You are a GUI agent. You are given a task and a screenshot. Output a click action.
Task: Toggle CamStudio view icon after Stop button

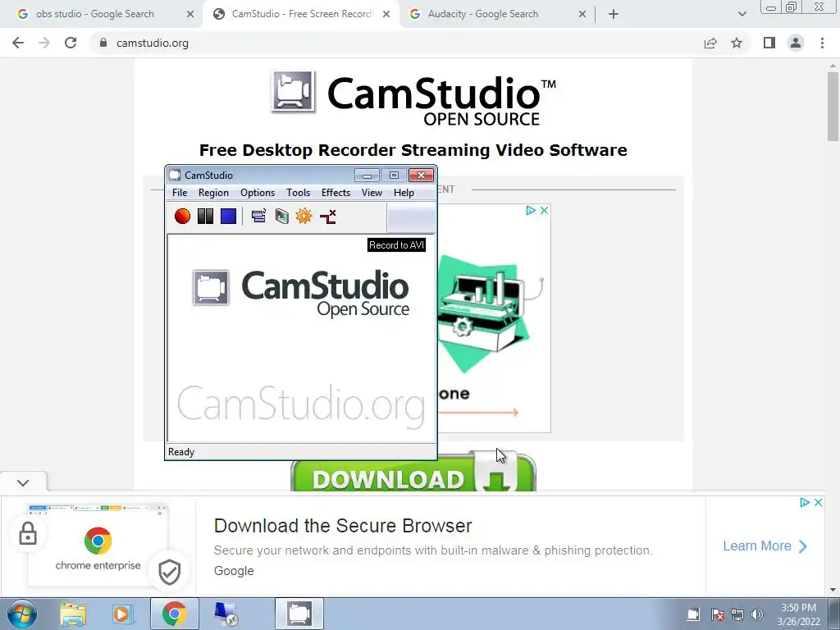click(x=258, y=216)
